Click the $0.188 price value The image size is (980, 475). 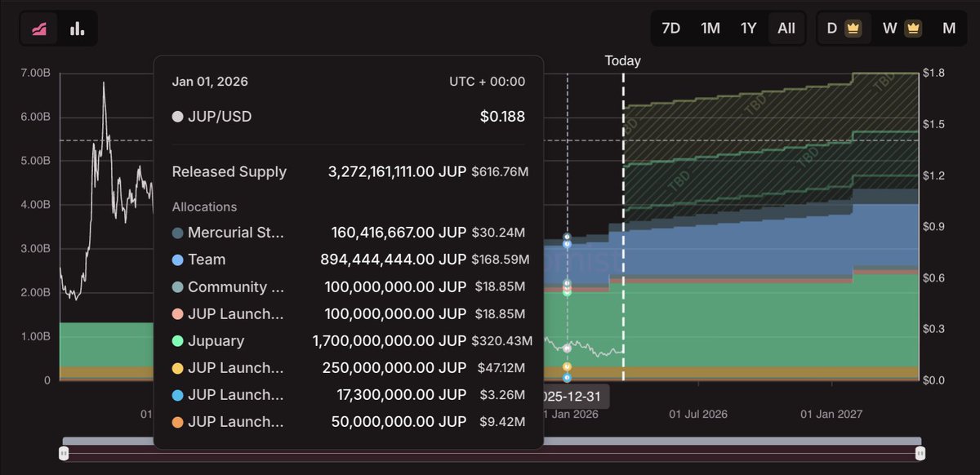502,117
